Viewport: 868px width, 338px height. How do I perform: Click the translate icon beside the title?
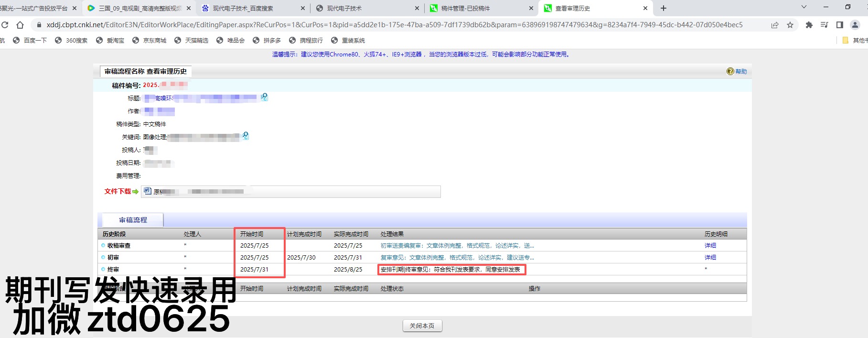[264, 98]
